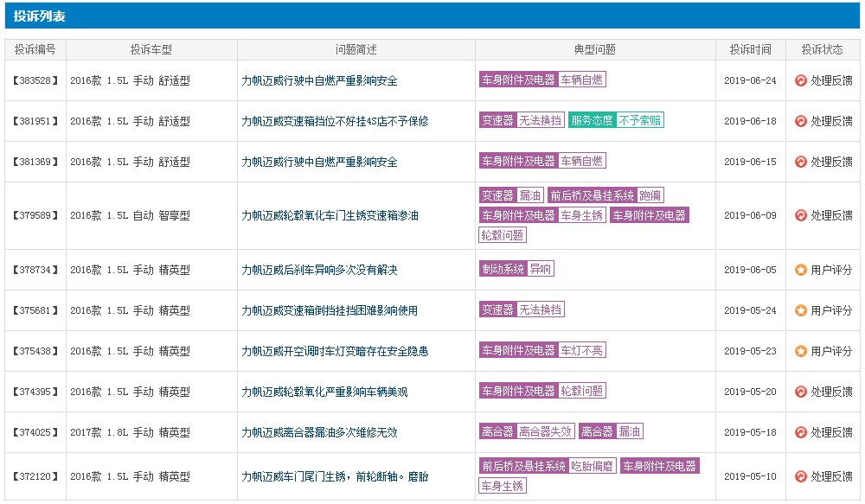Click the 处理反馈 status icon for complaint 374025
Image resolution: width=865 pixels, height=504 pixels.
pos(800,431)
